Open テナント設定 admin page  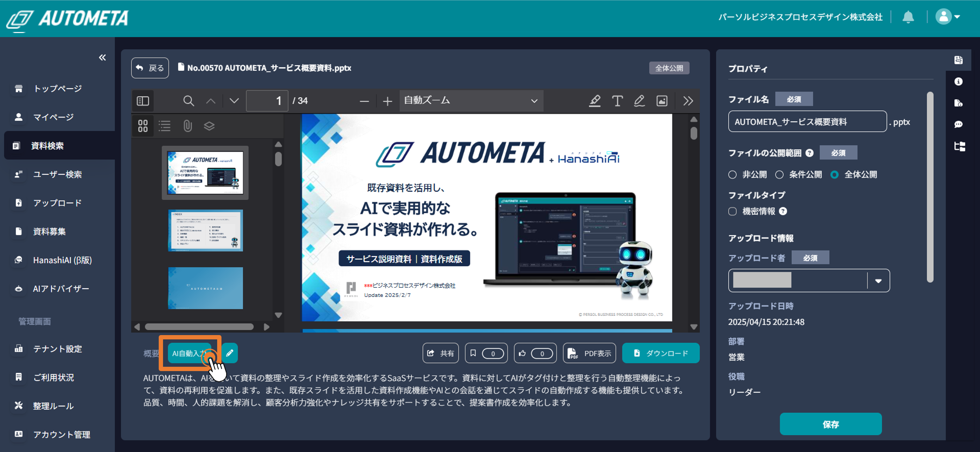[x=57, y=349]
